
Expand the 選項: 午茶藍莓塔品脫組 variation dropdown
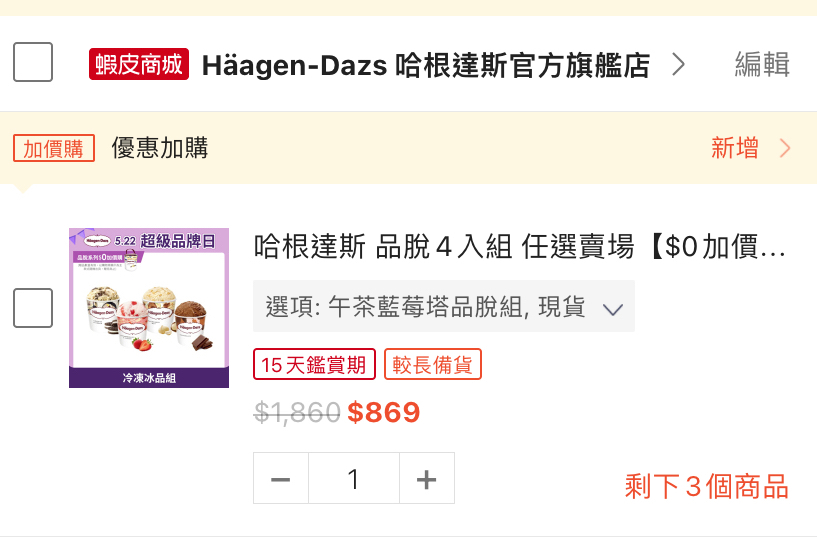tap(444, 306)
